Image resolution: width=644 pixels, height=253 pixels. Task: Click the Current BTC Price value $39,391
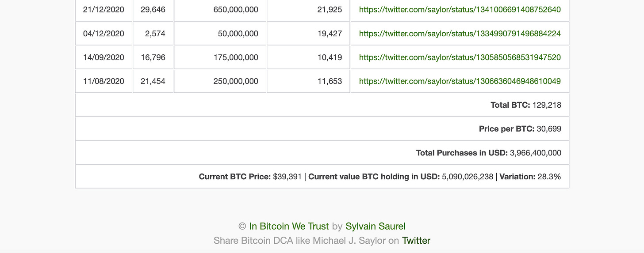coord(287,177)
